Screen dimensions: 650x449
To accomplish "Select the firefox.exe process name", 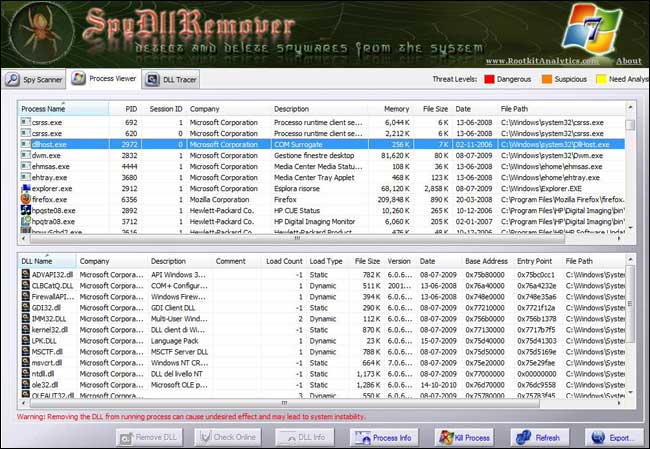I will tap(49, 199).
